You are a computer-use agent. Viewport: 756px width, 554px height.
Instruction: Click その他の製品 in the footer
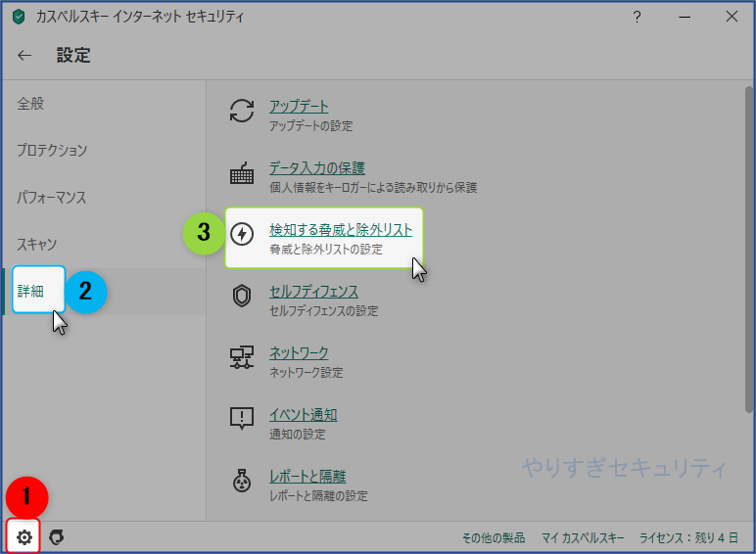point(494,537)
